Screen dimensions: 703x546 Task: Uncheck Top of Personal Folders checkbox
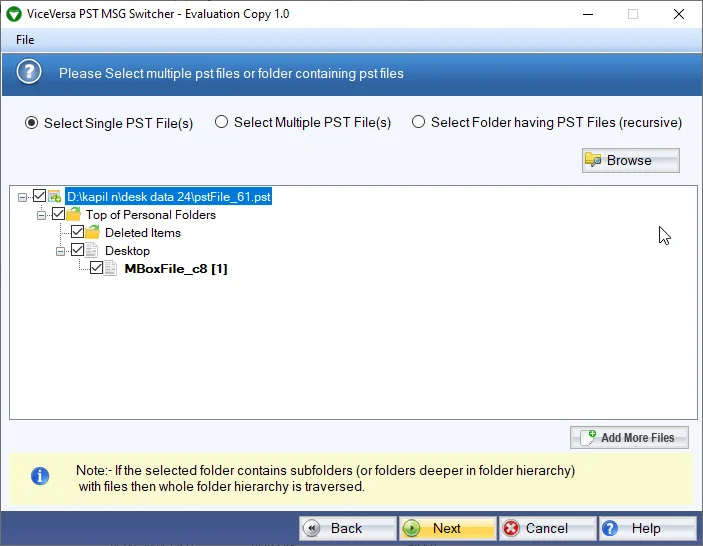[58, 214]
